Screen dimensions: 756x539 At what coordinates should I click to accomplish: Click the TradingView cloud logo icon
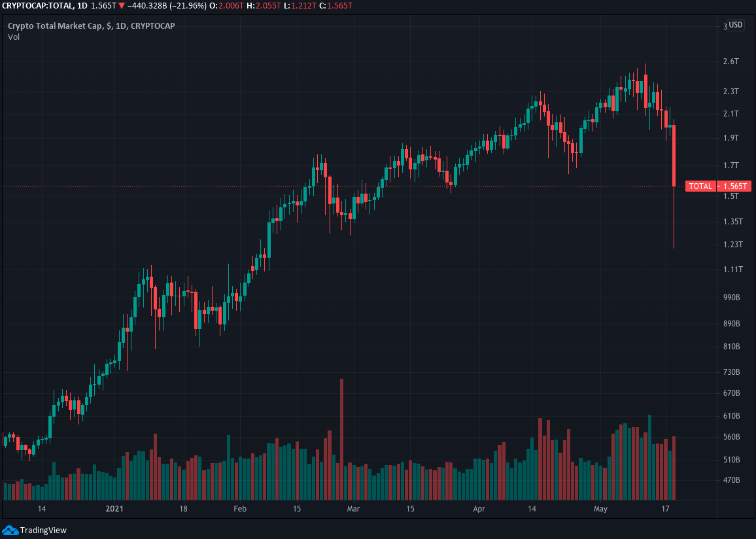pos(10,530)
